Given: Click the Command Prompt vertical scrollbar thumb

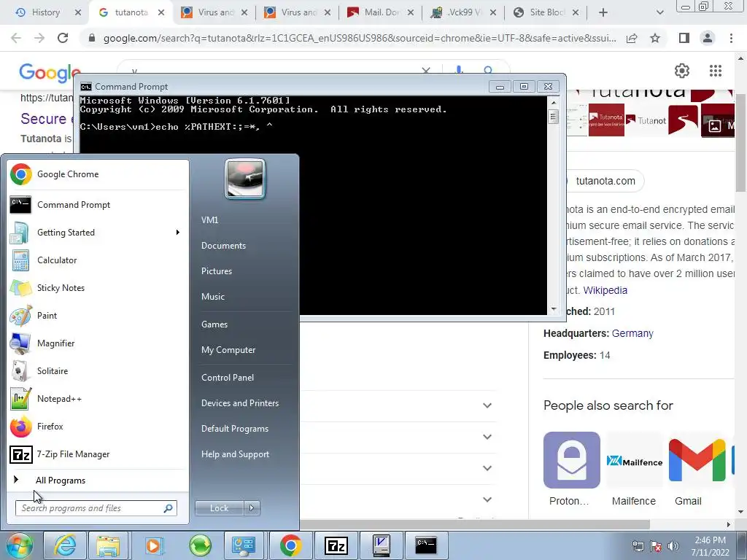Looking at the screenshot, I should (x=553, y=116).
